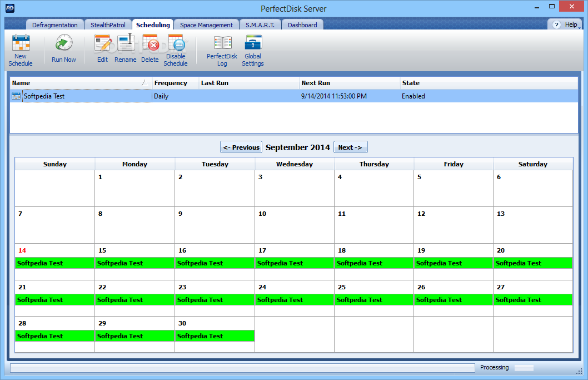This screenshot has width=588, height=380.
Task: Switch to the Dashboard tab
Action: pos(302,25)
